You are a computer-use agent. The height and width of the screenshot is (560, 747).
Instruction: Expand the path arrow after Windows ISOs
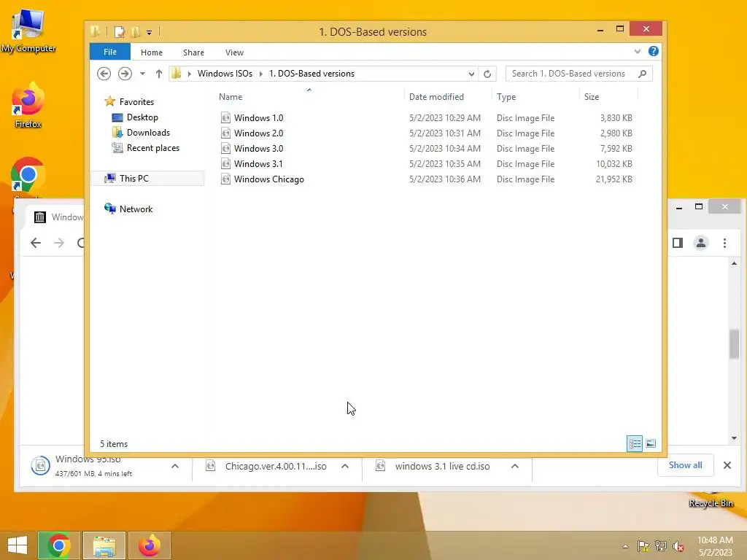point(260,74)
